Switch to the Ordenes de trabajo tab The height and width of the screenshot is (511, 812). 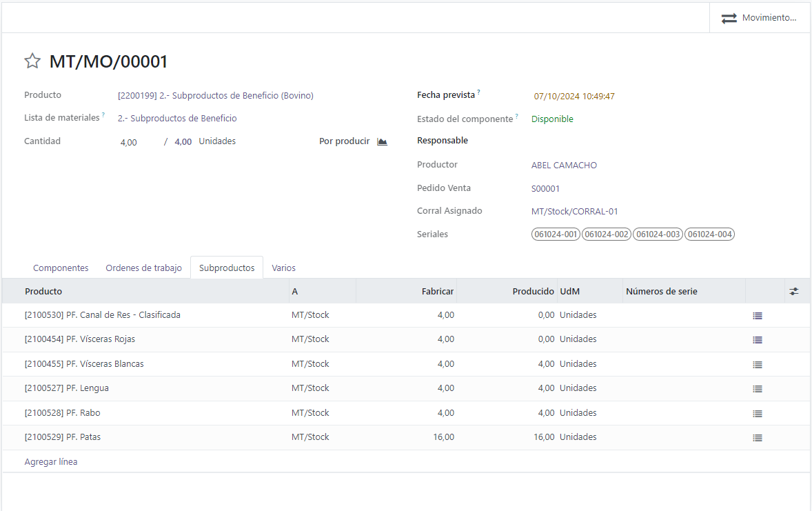[x=143, y=268]
